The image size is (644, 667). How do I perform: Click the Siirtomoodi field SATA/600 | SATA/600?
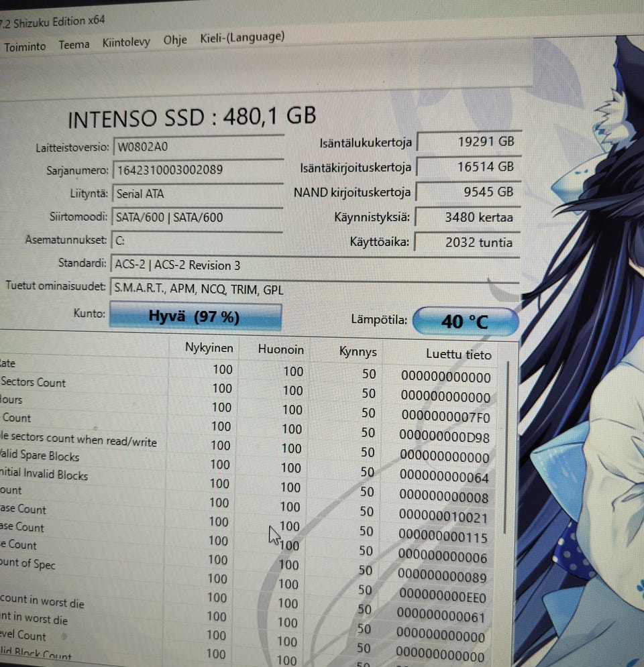[x=197, y=217]
